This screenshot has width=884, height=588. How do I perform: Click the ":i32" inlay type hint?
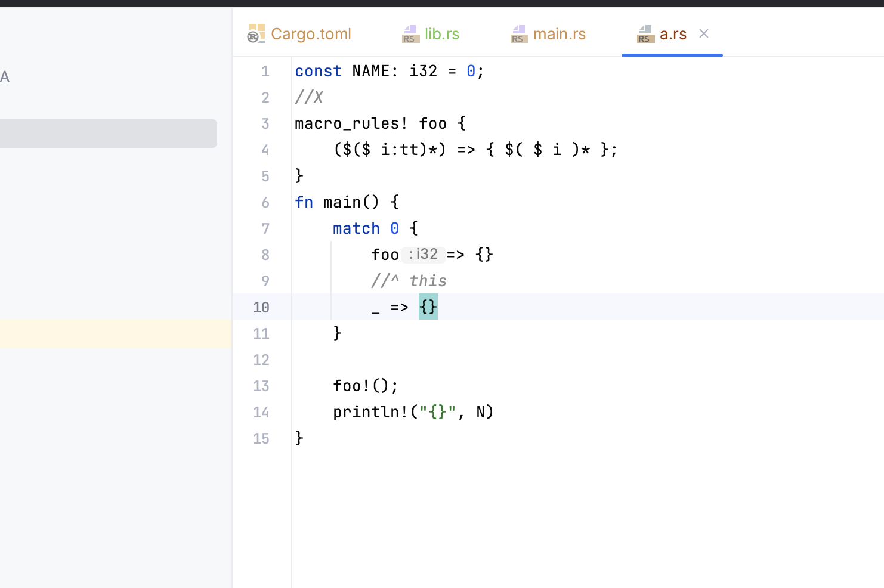tap(424, 254)
